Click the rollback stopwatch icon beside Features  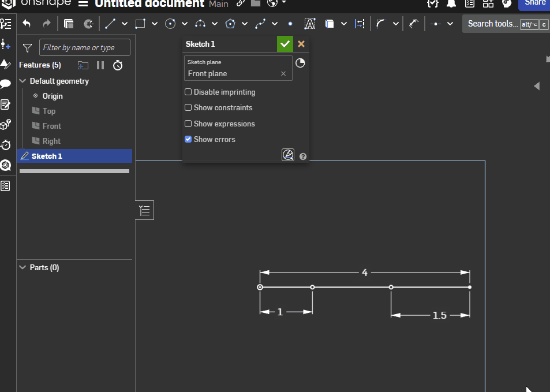coord(118,65)
